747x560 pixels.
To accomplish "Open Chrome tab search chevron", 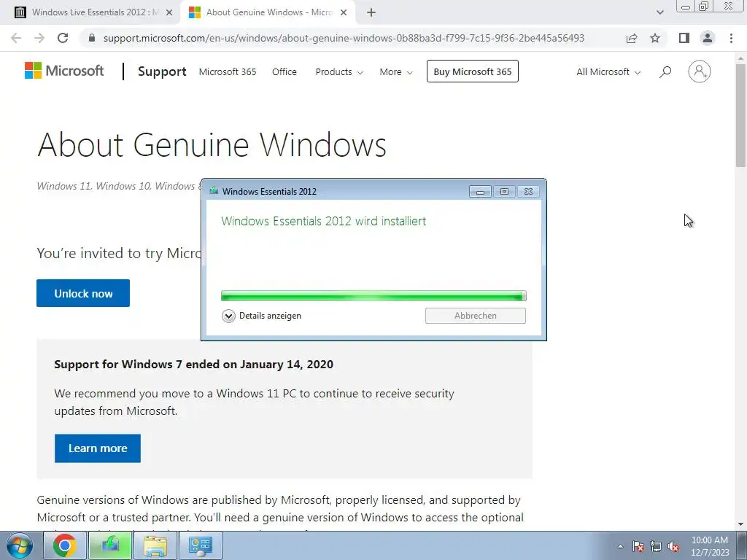I will 659,12.
